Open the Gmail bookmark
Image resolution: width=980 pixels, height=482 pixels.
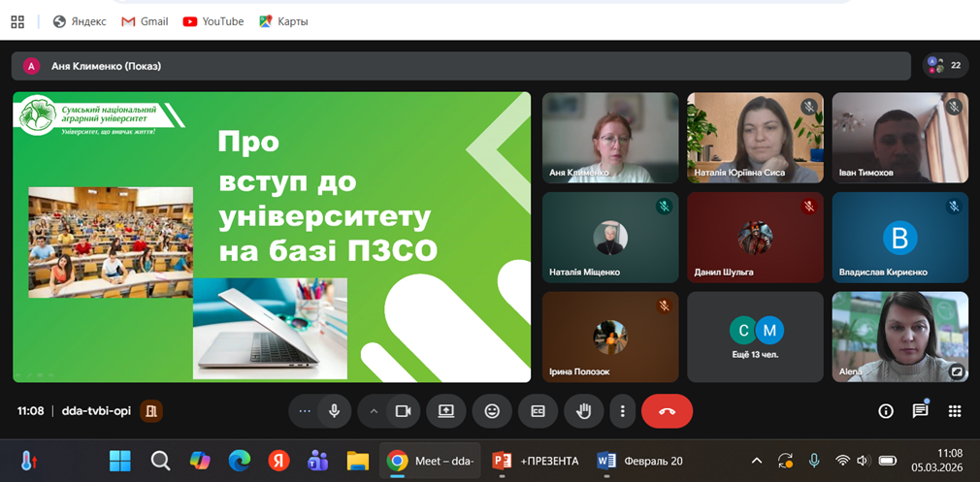click(x=145, y=21)
